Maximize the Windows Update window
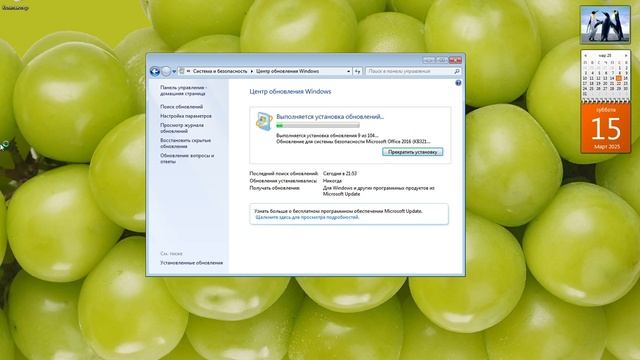The height and width of the screenshot is (360, 640). click(x=442, y=60)
